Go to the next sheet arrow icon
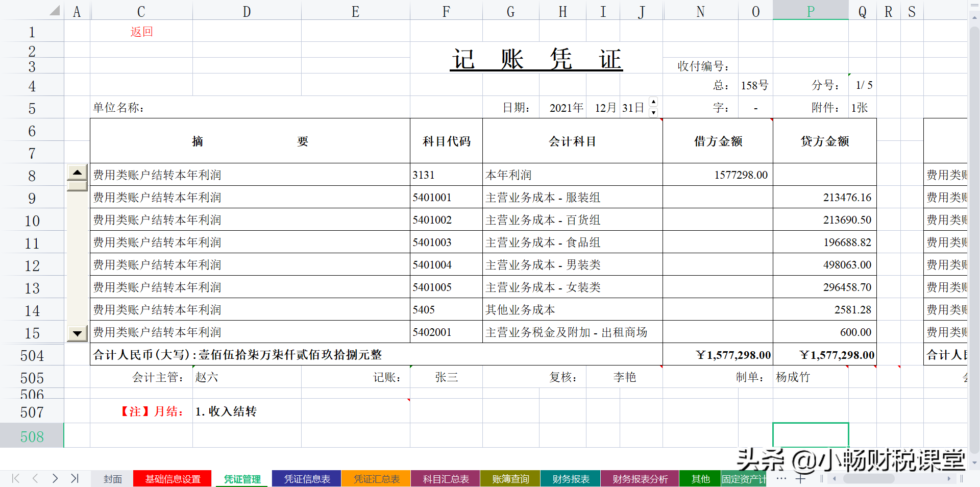980x487 pixels. click(55, 478)
